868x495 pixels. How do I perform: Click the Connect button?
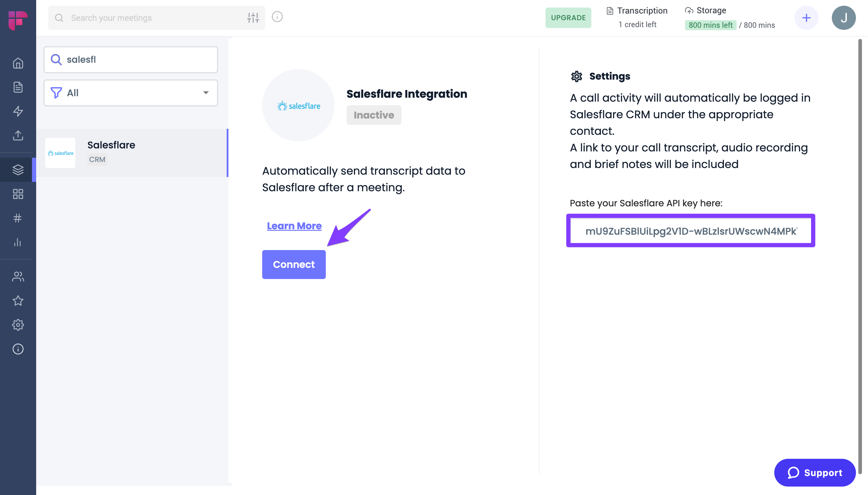click(294, 265)
